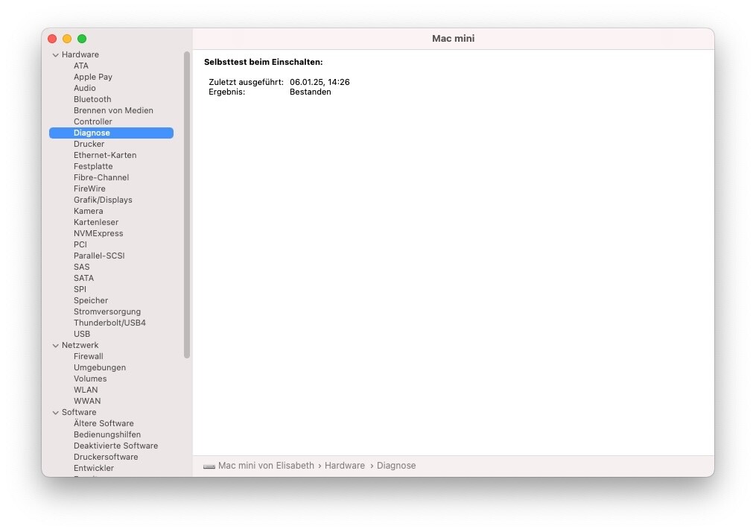Click the 'Ergebnis:' label
The width and height of the screenshot is (756, 532).
(227, 92)
